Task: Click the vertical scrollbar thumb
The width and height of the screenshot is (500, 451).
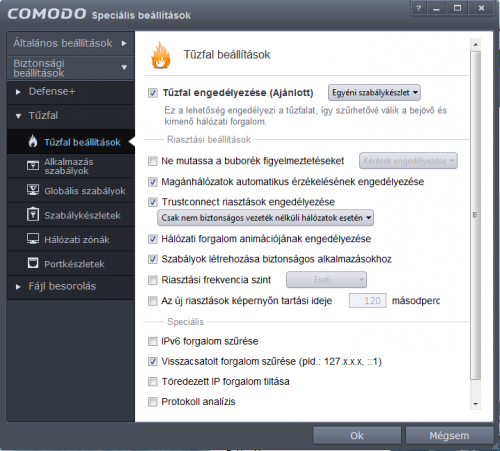Action: pos(475,215)
